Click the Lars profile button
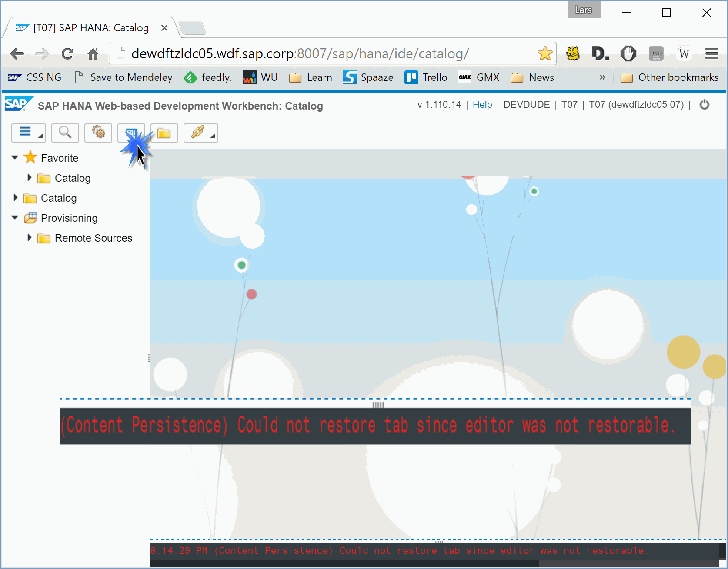Screen dimensions: 728x569 click(584, 10)
